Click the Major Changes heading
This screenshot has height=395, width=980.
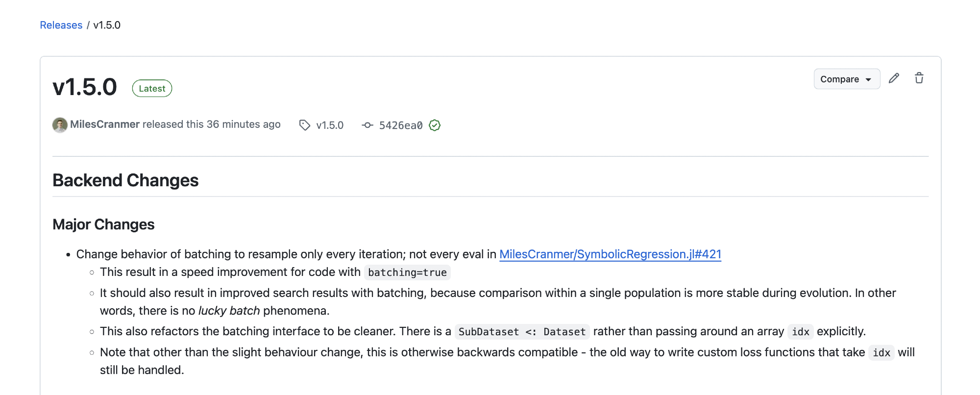pos(103,224)
